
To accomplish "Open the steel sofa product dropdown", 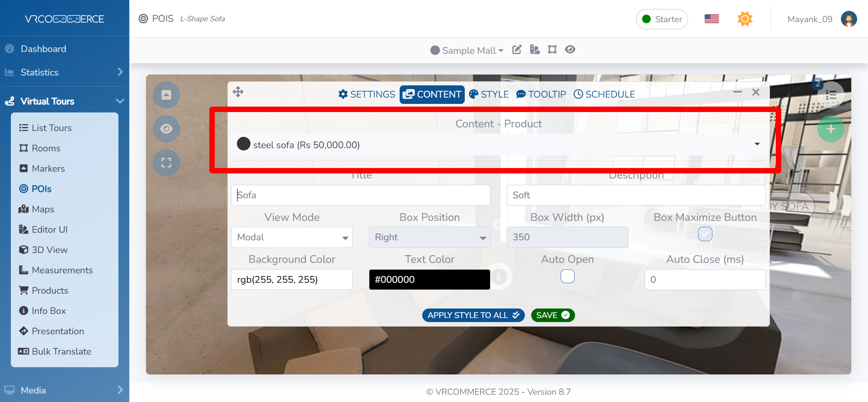I will point(497,145).
